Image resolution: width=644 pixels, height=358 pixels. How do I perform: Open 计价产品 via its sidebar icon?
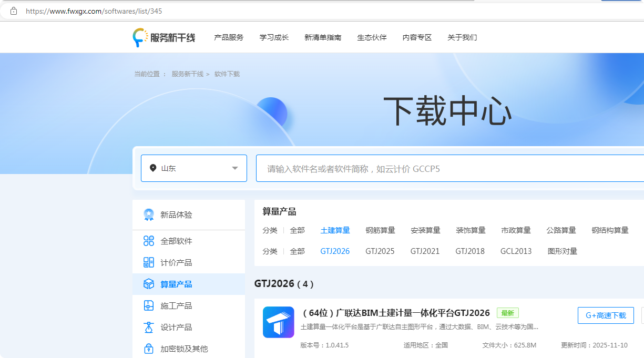tap(149, 262)
